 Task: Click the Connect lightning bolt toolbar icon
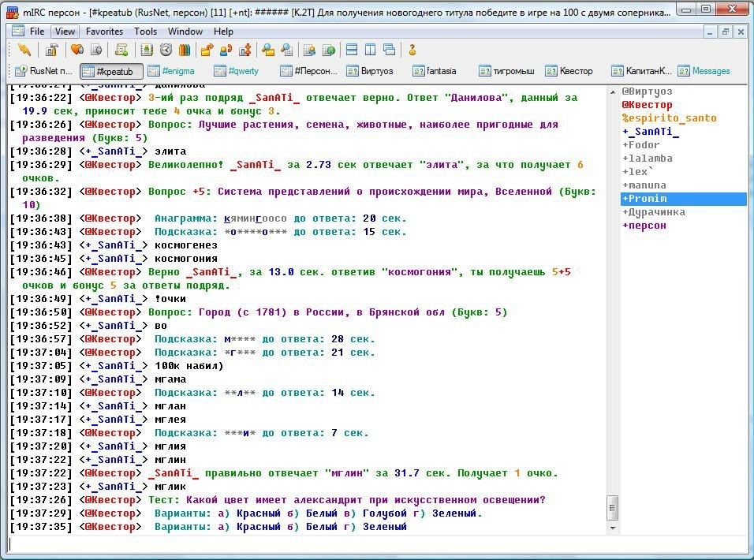click(x=24, y=50)
